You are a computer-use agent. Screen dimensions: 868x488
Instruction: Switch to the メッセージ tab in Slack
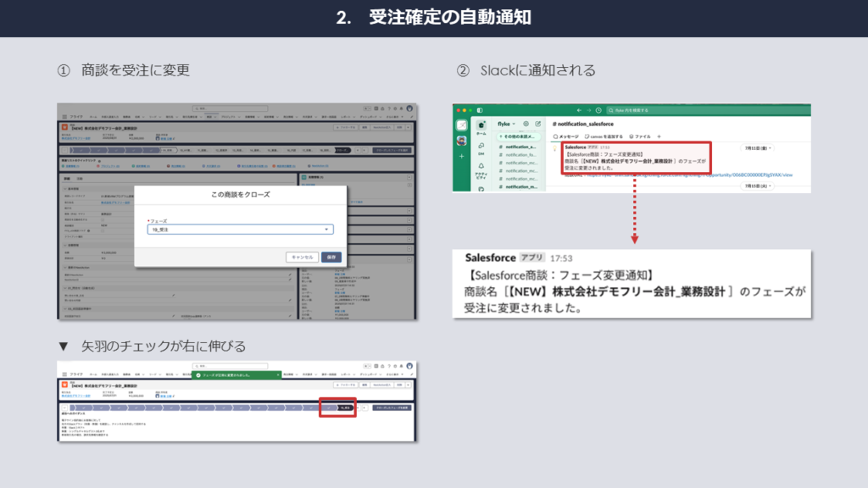pyautogui.click(x=565, y=136)
